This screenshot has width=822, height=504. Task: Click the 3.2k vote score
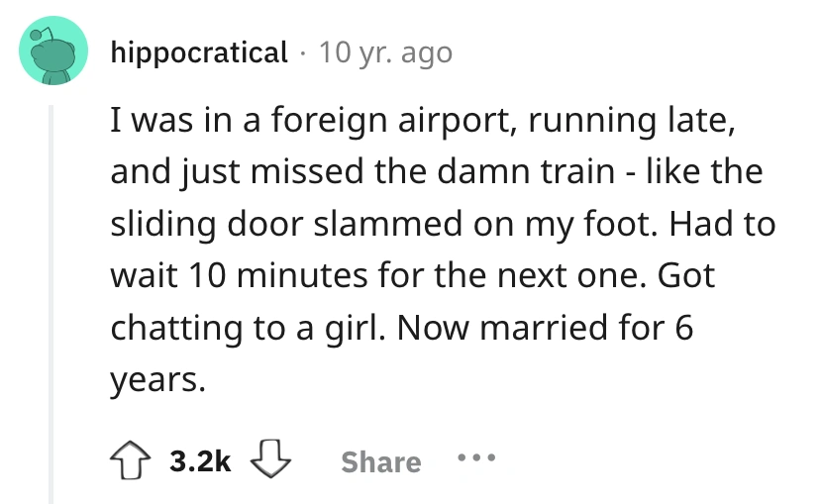(x=200, y=462)
